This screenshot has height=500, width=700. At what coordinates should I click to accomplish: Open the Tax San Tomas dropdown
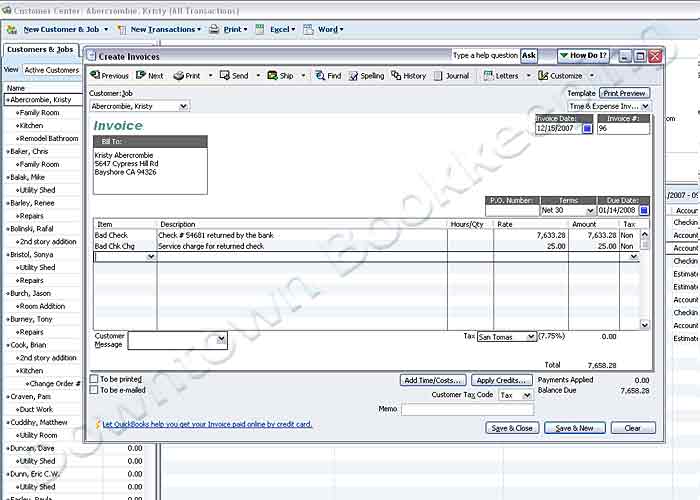click(x=530, y=337)
